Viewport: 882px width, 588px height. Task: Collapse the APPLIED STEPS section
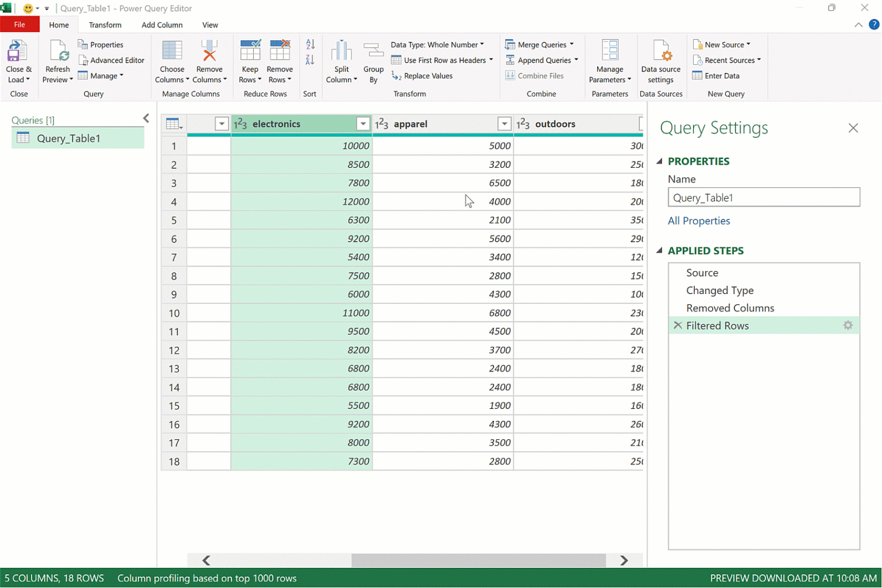(659, 250)
